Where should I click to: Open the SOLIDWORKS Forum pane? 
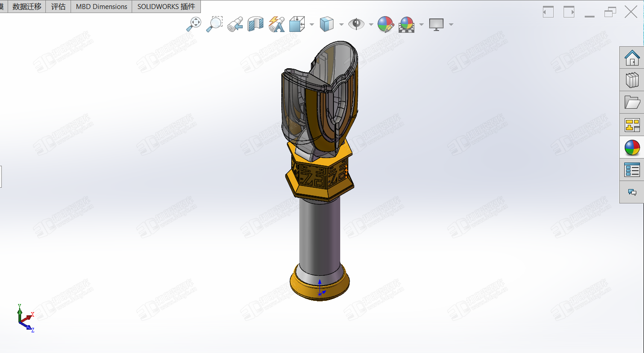(632, 192)
